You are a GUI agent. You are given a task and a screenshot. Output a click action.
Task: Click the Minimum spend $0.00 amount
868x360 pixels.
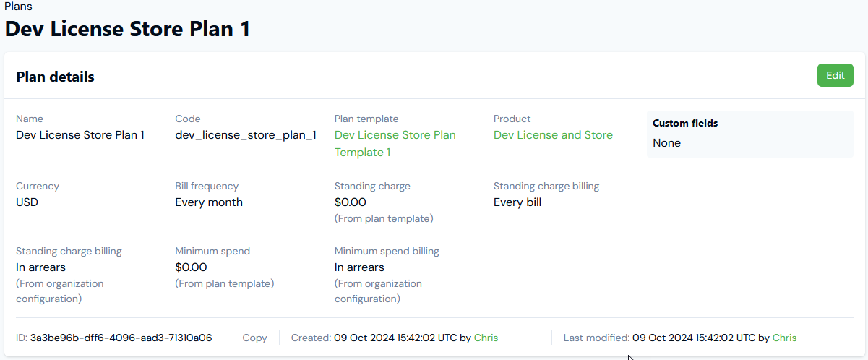pyautogui.click(x=191, y=267)
